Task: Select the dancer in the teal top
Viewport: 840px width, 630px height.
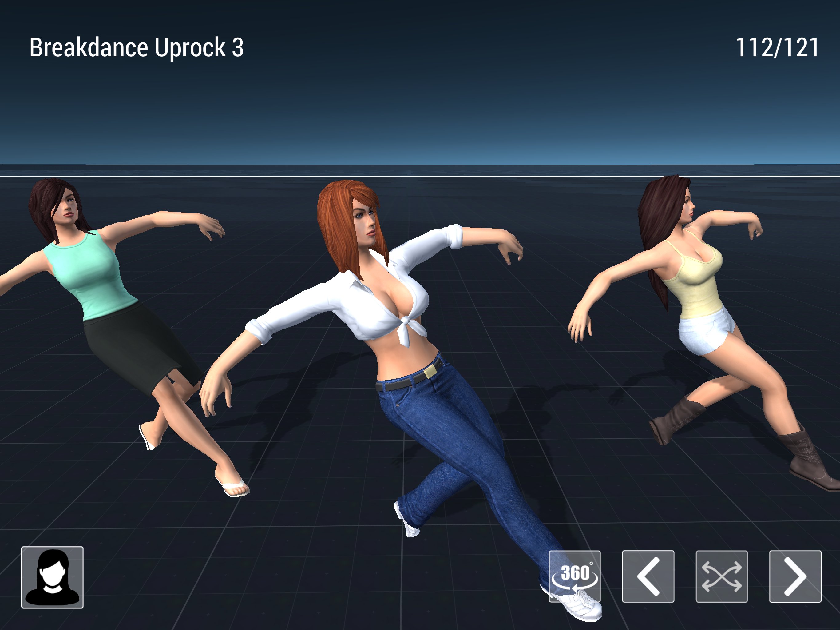Action: click(x=89, y=273)
